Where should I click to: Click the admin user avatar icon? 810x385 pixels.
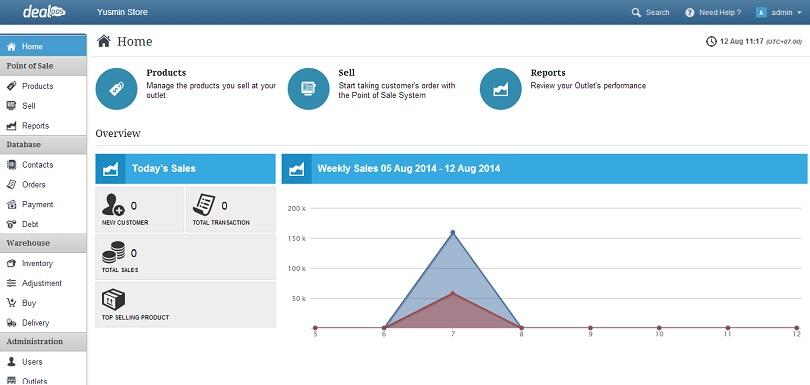(x=761, y=12)
